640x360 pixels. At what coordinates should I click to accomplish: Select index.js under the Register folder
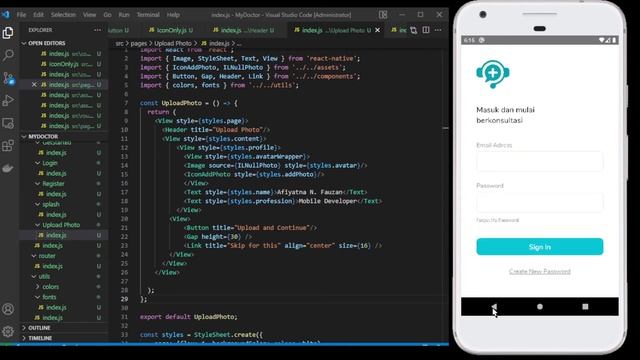[x=64, y=194]
